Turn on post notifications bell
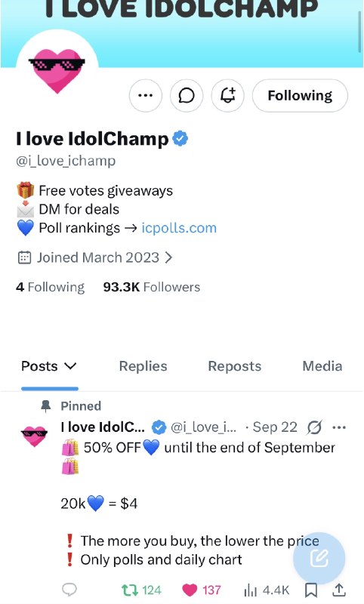 coord(227,96)
